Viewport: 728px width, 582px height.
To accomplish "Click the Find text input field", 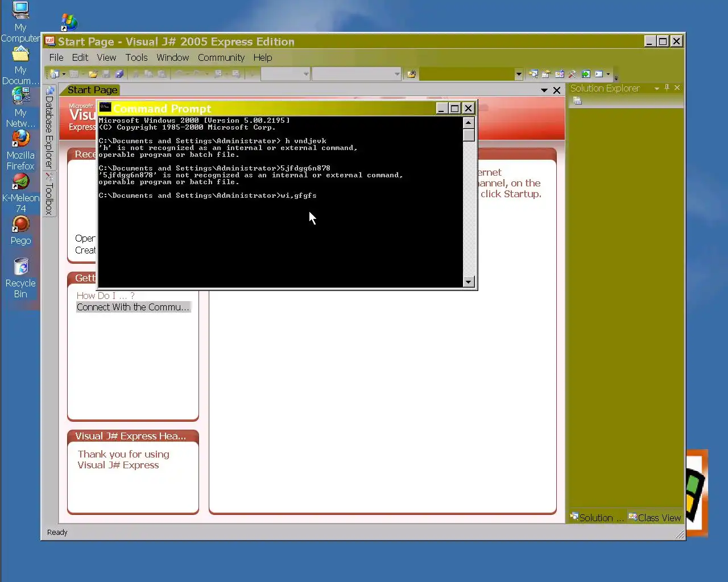I will (466, 74).
